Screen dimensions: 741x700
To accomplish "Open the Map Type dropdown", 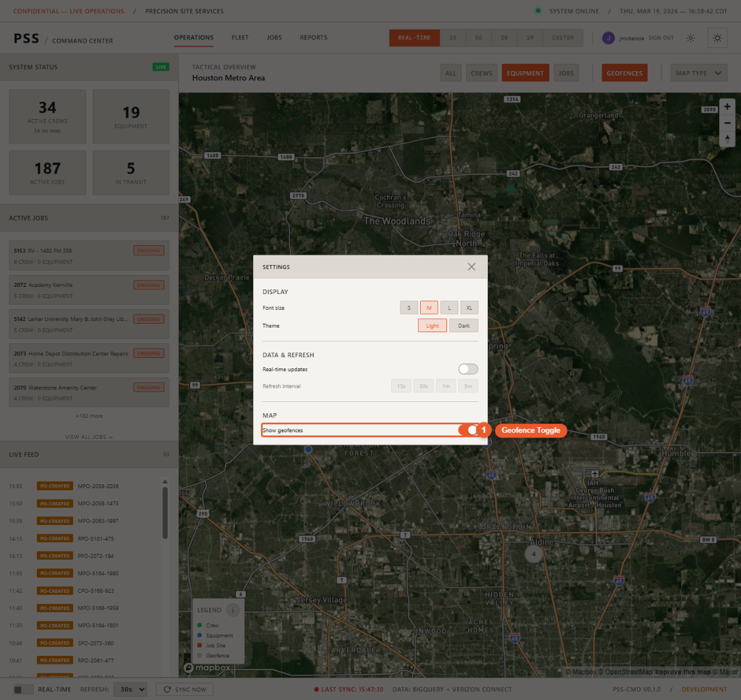I will click(699, 72).
